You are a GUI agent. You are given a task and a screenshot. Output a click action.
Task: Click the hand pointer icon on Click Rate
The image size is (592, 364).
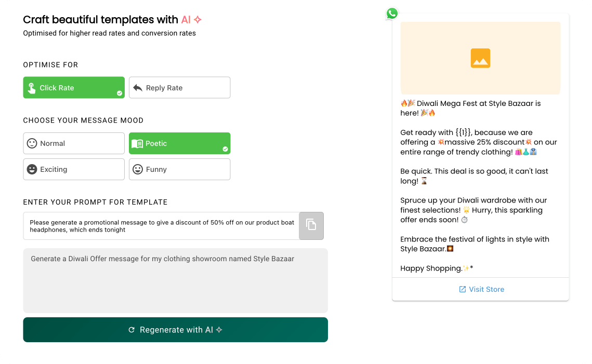[x=32, y=88]
